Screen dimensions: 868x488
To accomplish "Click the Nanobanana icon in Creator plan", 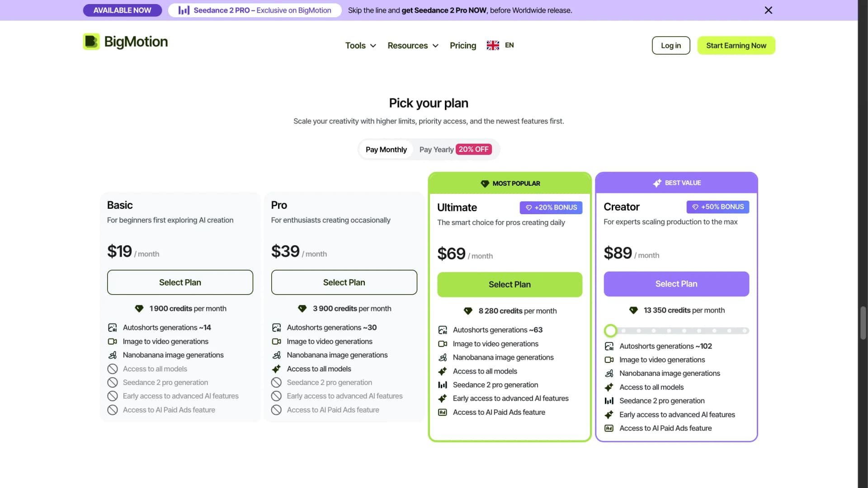I will coord(609,373).
